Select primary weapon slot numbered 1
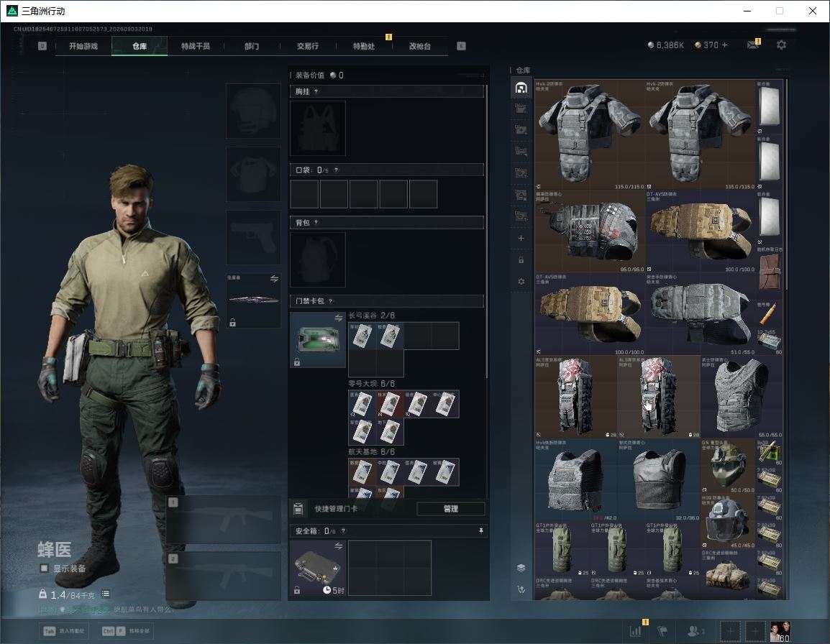Viewport: 830px width, 644px height. [224, 519]
